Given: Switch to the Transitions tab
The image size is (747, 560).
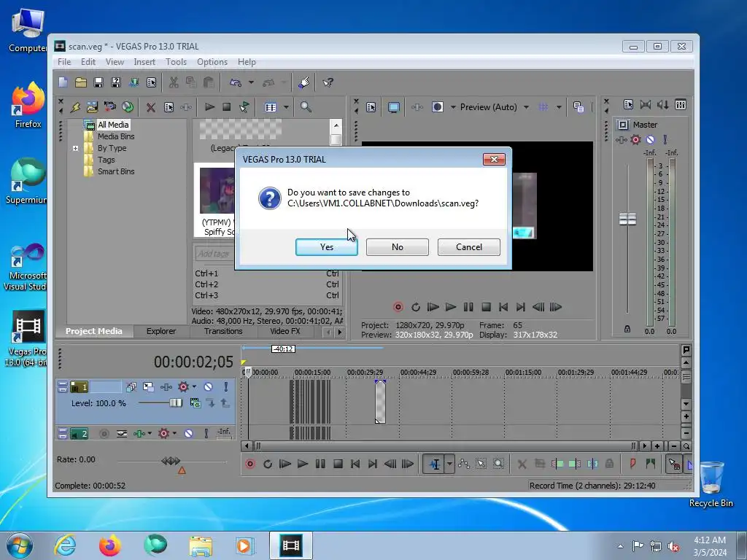Looking at the screenshot, I should tap(223, 331).
